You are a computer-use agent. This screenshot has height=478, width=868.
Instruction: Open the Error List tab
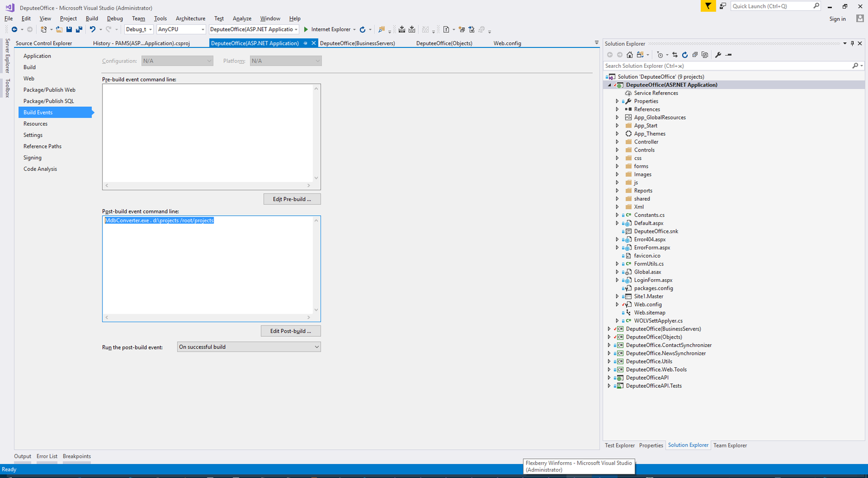[47, 457]
